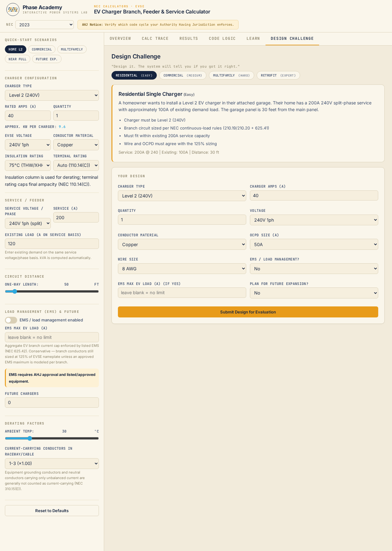Screen dimensions: 392x551
Task: Open the Wire Size dropdown
Action: (x=182, y=269)
